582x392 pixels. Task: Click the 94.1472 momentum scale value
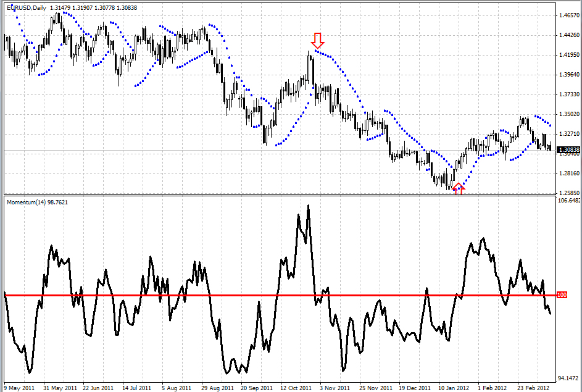click(568, 378)
